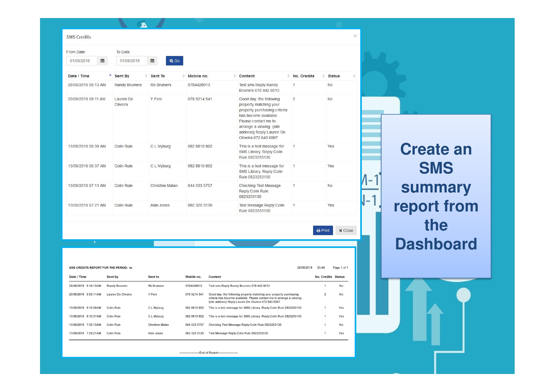Sort table by Mobile no. column
555x392 pixels.
pyautogui.click(x=198, y=76)
